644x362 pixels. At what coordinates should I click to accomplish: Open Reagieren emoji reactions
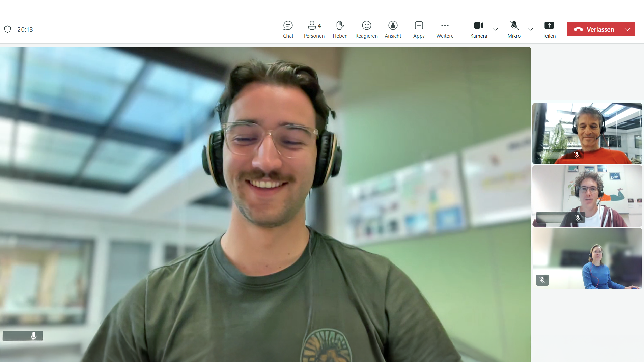coord(366,29)
